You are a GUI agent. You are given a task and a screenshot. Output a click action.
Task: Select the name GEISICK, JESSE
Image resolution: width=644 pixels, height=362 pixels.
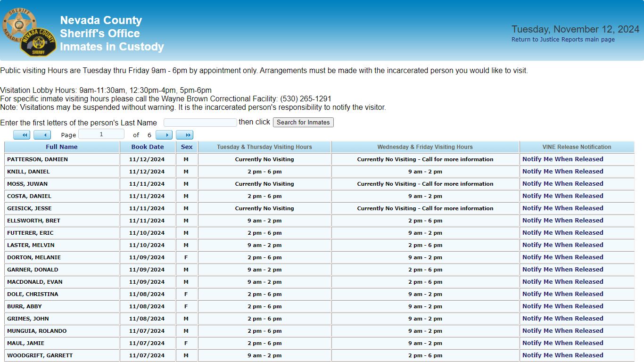pyautogui.click(x=29, y=208)
